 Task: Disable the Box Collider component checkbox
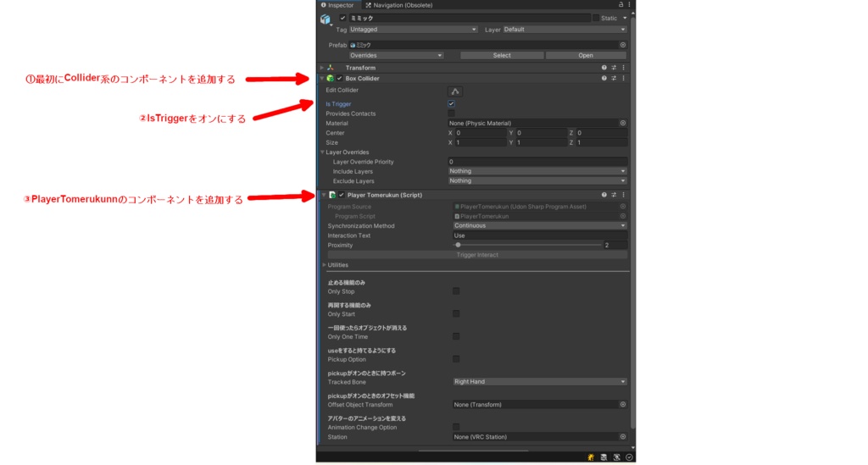tap(339, 79)
